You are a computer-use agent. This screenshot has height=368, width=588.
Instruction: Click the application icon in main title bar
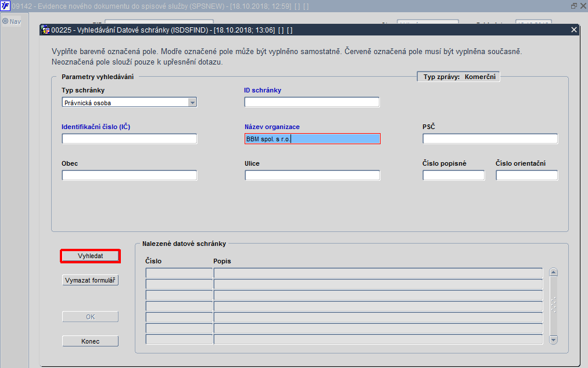pos(5,6)
